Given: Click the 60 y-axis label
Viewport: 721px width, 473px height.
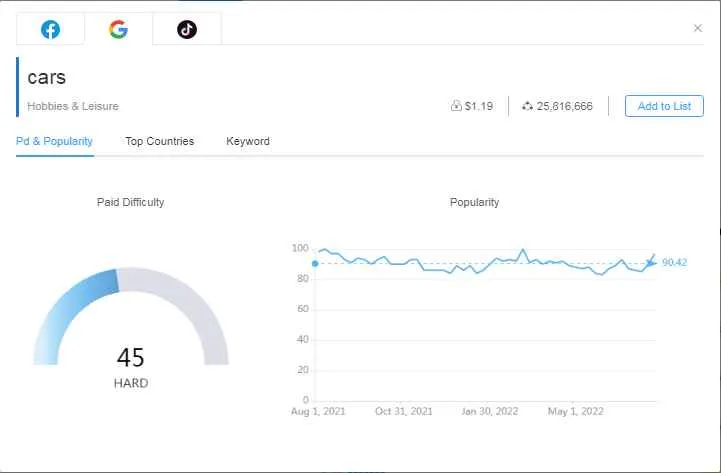Looking at the screenshot, I should click(x=303, y=309).
